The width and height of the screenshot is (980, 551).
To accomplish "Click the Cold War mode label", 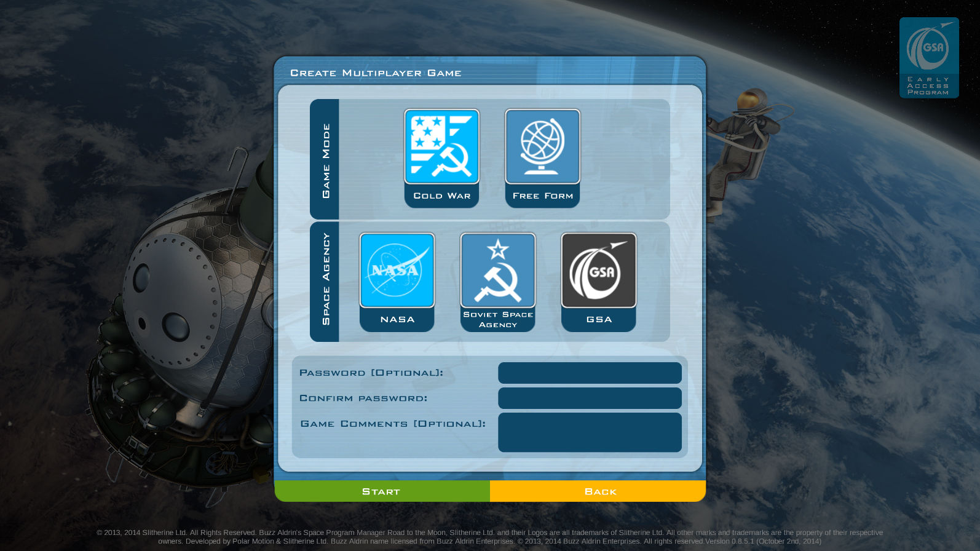I will click(441, 196).
